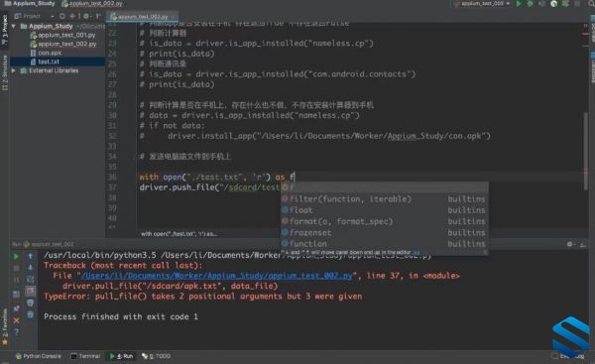
Task: Close the Run panel with the red X
Action: pos(16,320)
